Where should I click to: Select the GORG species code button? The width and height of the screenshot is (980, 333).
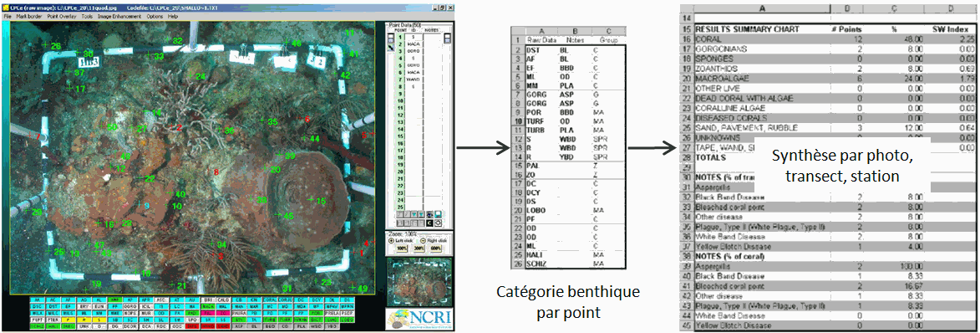(130, 307)
